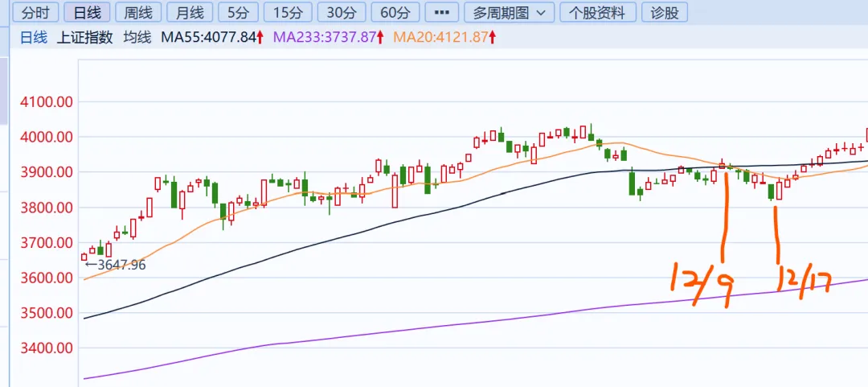The width and height of the screenshot is (868, 387).
Task: Select the 60分 period tab
Action: [x=395, y=12]
